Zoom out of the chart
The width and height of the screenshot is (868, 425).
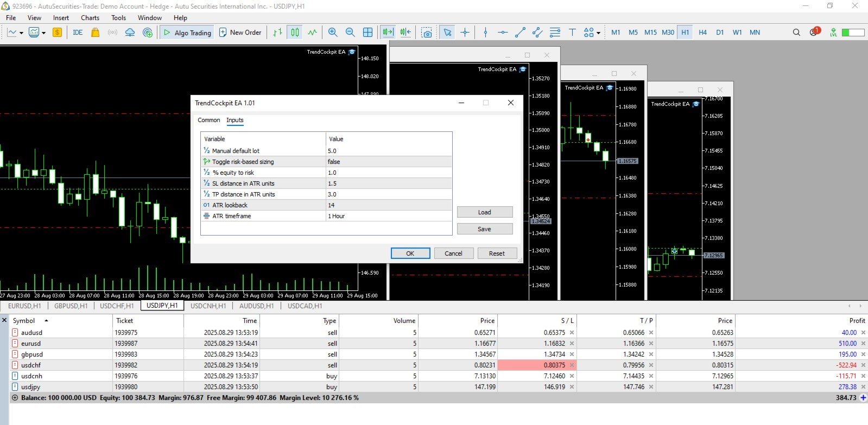click(x=350, y=33)
